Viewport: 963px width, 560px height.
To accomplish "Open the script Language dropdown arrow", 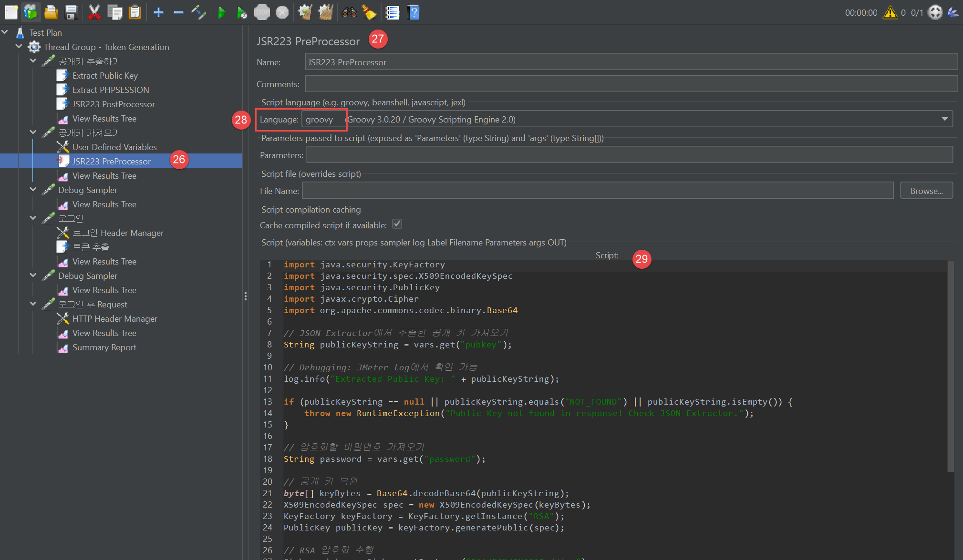I will pos(944,119).
